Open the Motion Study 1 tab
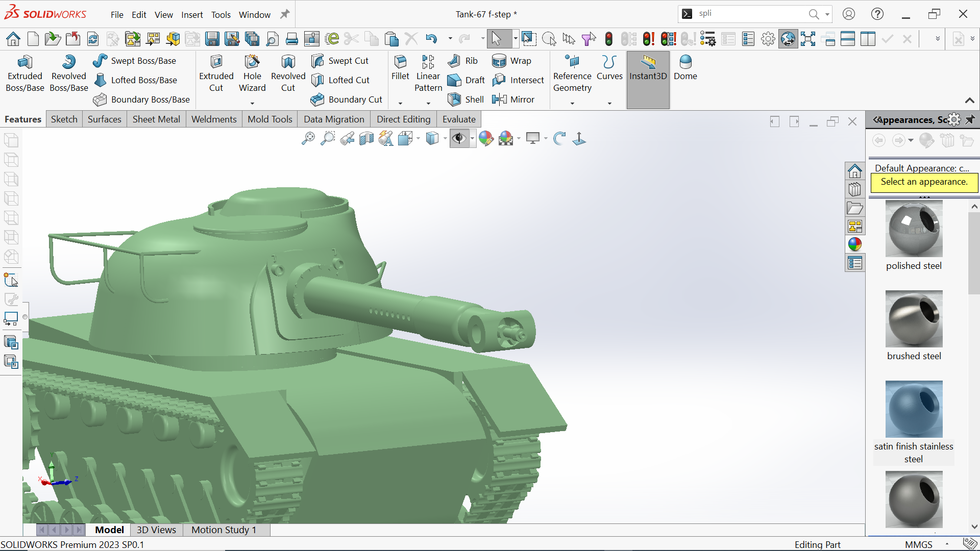This screenshot has height=551, width=980. pyautogui.click(x=224, y=530)
